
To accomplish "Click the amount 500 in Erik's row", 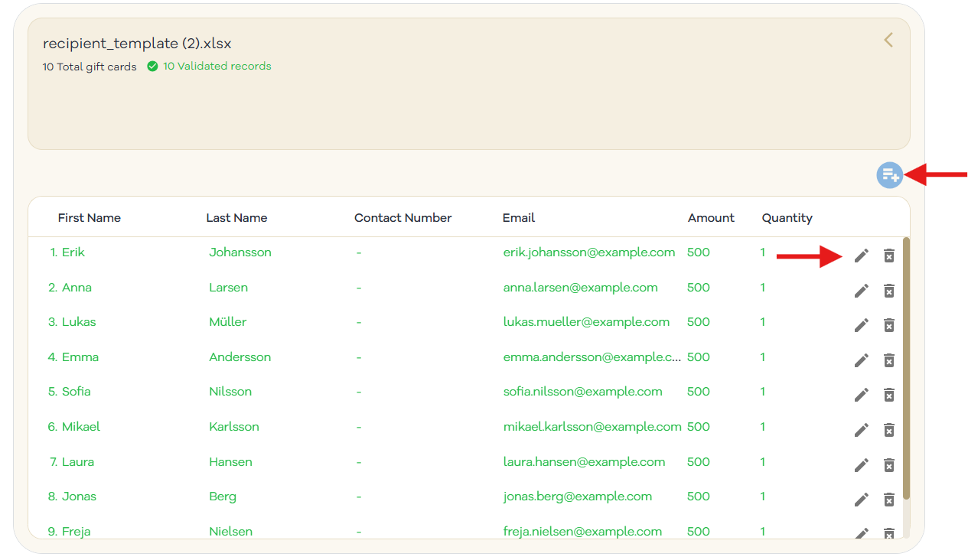I will click(699, 252).
